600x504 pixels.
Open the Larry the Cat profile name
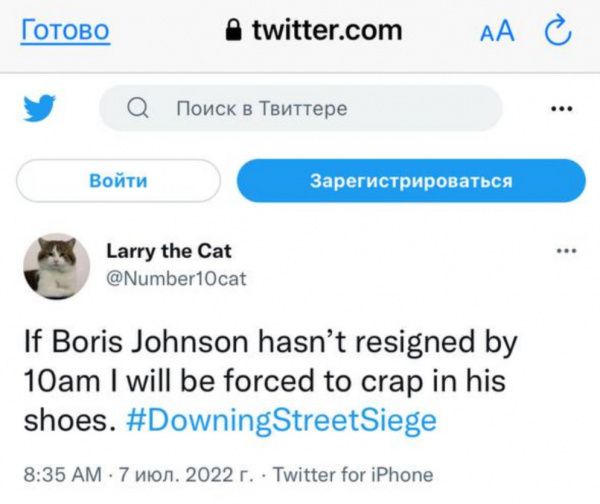[x=169, y=251]
